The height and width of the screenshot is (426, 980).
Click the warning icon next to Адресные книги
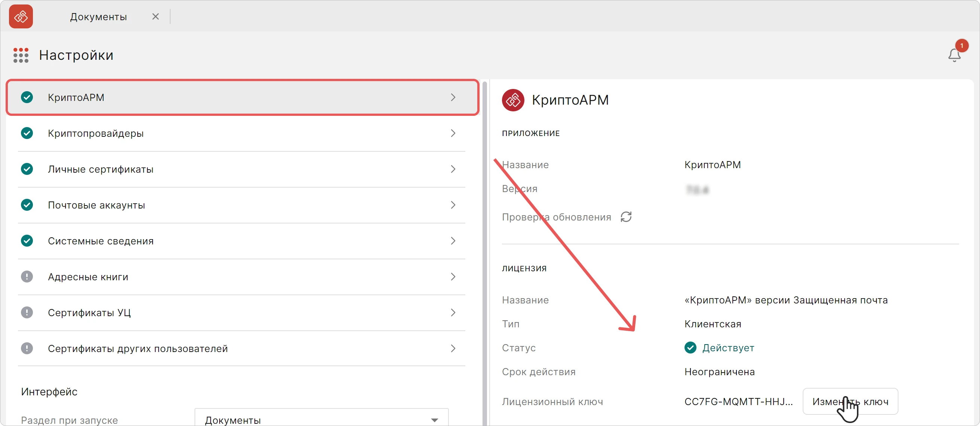(x=27, y=277)
